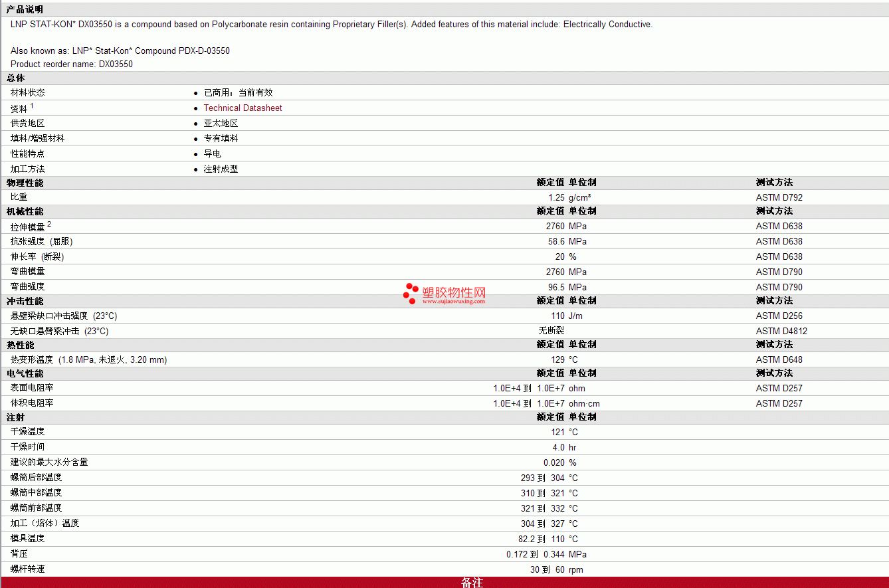This screenshot has width=889, height=588.
Task: Click the 干燥时间 row label
Action: (28, 447)
